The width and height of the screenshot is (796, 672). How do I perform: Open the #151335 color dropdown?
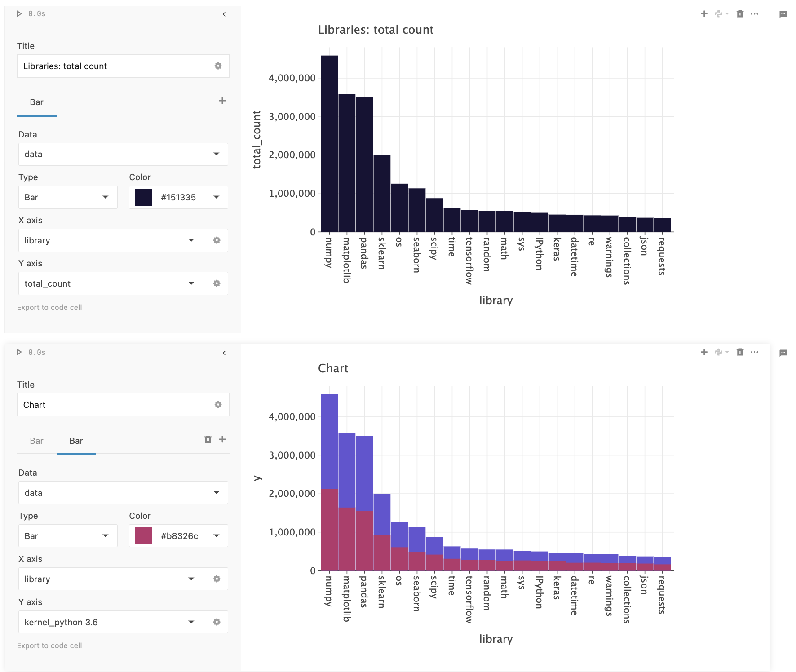178,197
